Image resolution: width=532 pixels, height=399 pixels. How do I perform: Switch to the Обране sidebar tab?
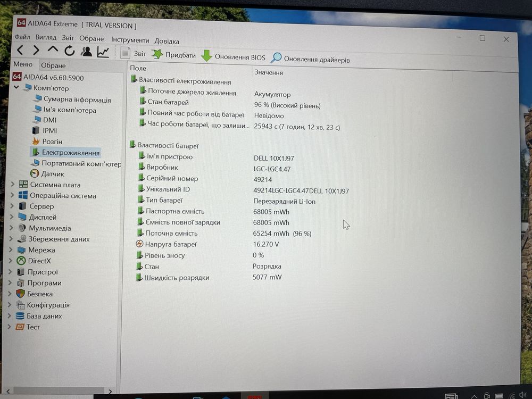click(53, 65)
